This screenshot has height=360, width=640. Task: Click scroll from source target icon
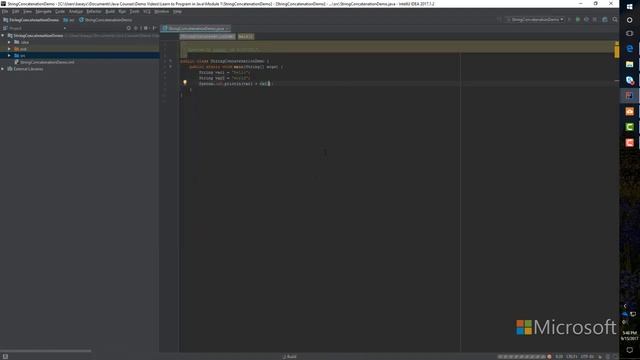point(129,28)
